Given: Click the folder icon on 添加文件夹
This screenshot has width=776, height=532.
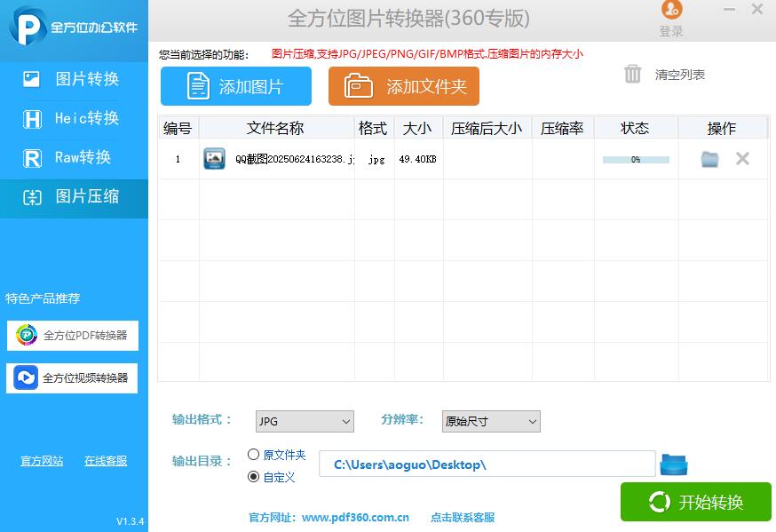Looking at the screenshot, I should (x=359, y=85).
